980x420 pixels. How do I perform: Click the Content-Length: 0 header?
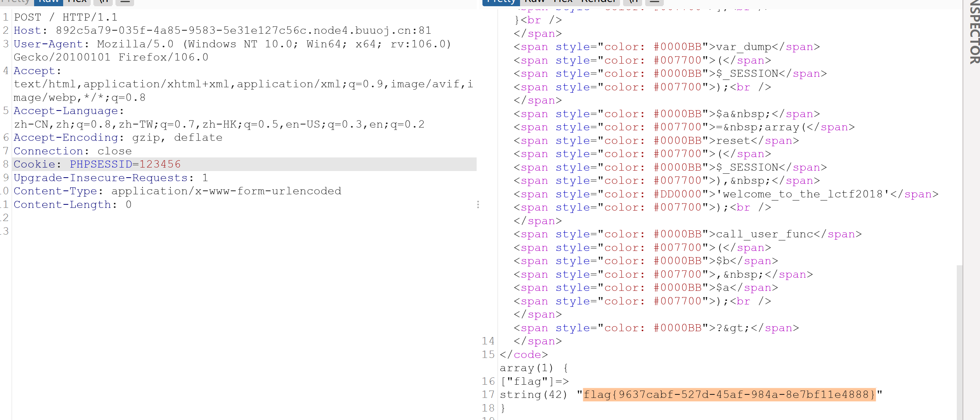tap(73, 205)
